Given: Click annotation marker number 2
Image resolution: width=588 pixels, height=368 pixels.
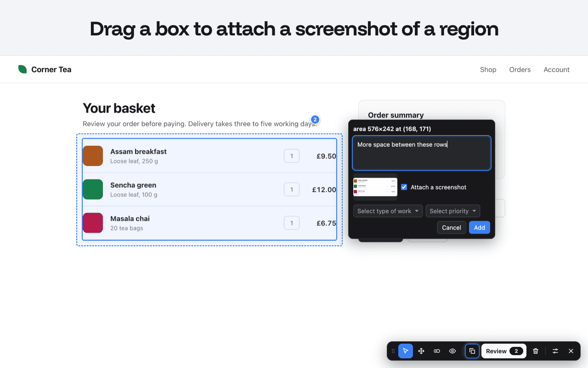Looking at the screenshot, I should pyautogui.click(x=315, y=120).
